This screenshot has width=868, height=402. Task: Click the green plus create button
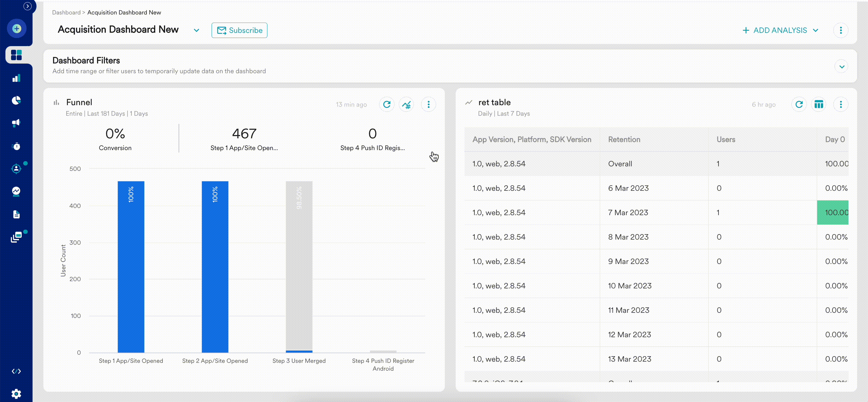(x=17, y=29)
